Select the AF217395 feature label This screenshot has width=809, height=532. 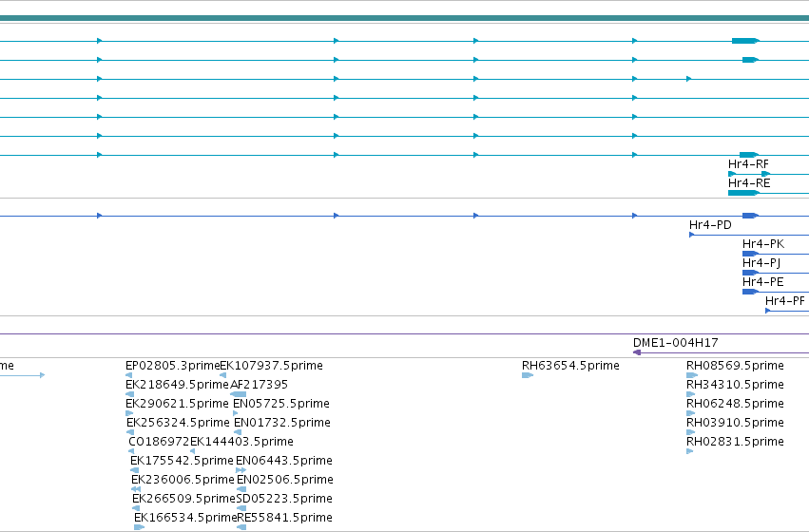tap(259, 385)
